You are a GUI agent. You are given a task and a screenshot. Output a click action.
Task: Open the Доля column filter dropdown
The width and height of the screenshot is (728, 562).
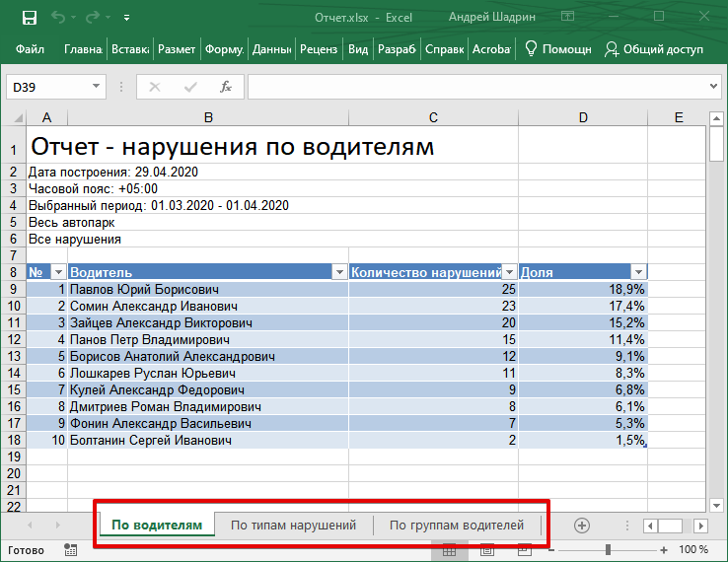pyautogui.click(x=638, y=272)
